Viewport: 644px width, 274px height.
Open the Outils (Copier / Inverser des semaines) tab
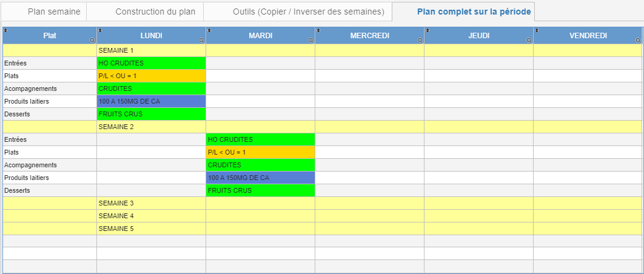308,12
